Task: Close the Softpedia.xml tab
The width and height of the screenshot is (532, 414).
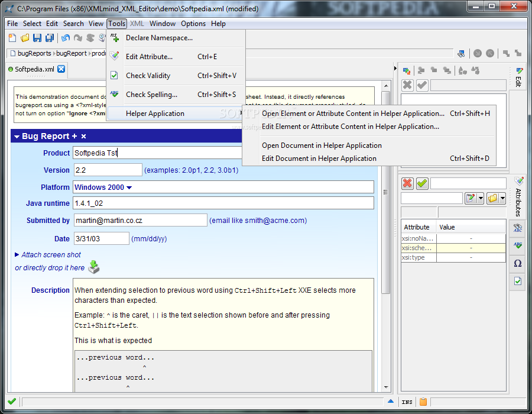Action: pos(61,69)
